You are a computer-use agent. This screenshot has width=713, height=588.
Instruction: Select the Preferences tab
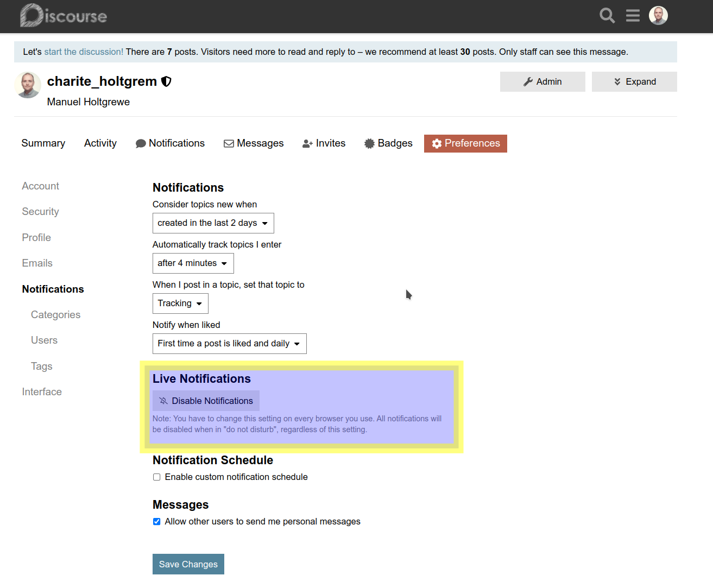click(465, 143)
